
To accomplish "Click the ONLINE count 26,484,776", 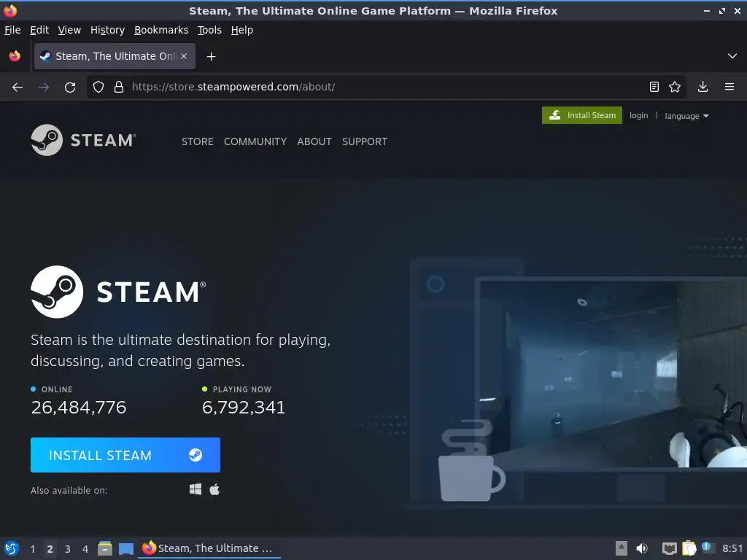I will coord(79,407).
